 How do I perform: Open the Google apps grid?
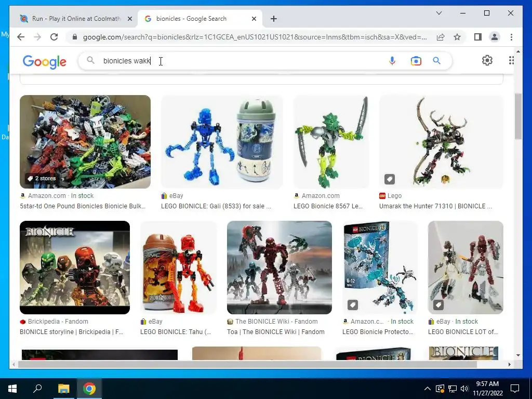[511, 60]
